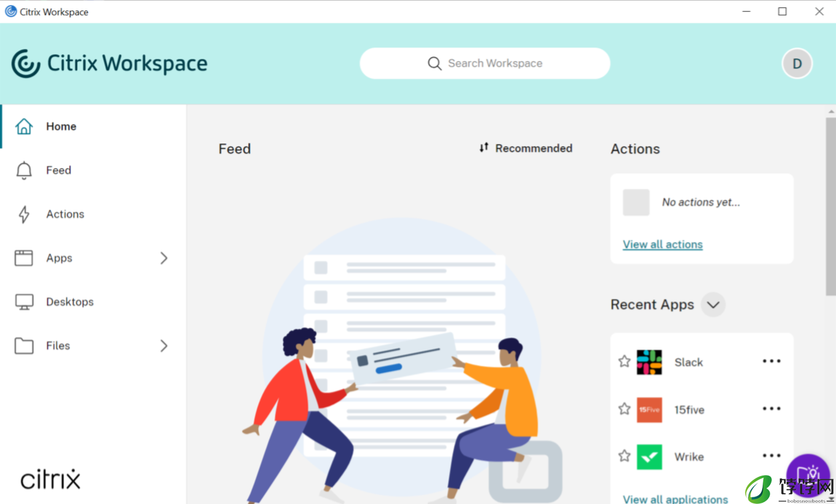
Task: Click the Desktops monitor icon
Action: pyautogui.click(x=24, y=302)
